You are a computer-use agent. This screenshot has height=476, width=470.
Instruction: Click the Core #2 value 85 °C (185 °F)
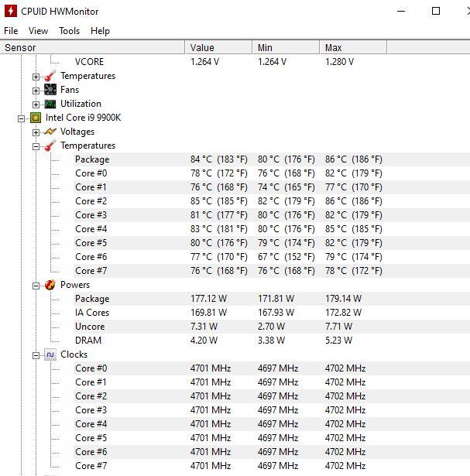click(219, 201)
